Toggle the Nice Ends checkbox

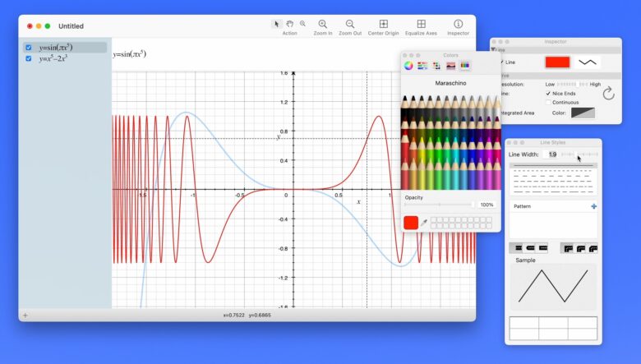pyautogui.click(x=548, y=94)
